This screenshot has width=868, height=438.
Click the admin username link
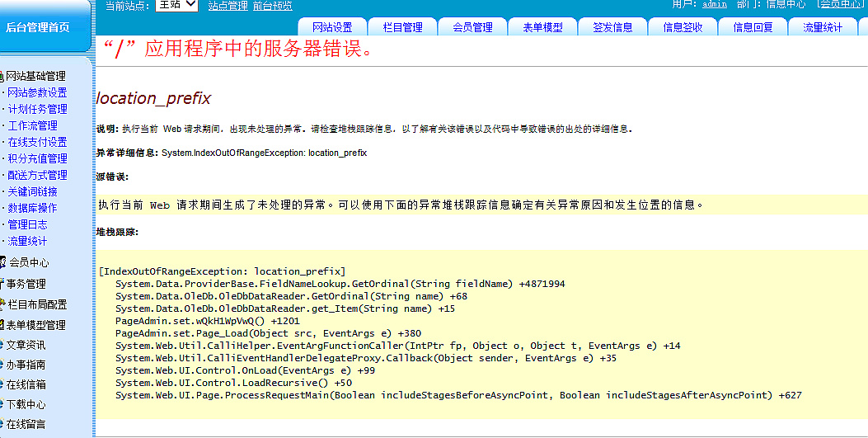(714, 4)
